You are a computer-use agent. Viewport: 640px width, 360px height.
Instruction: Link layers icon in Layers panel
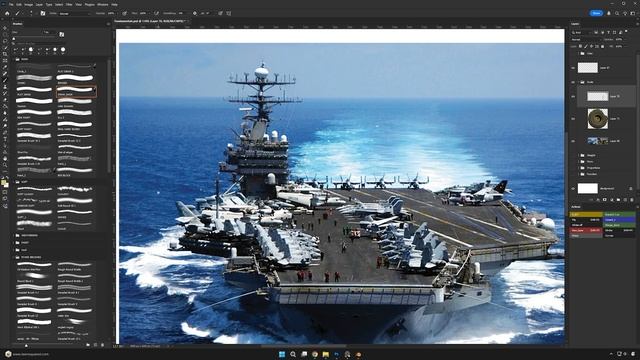[x=591, y=200]
